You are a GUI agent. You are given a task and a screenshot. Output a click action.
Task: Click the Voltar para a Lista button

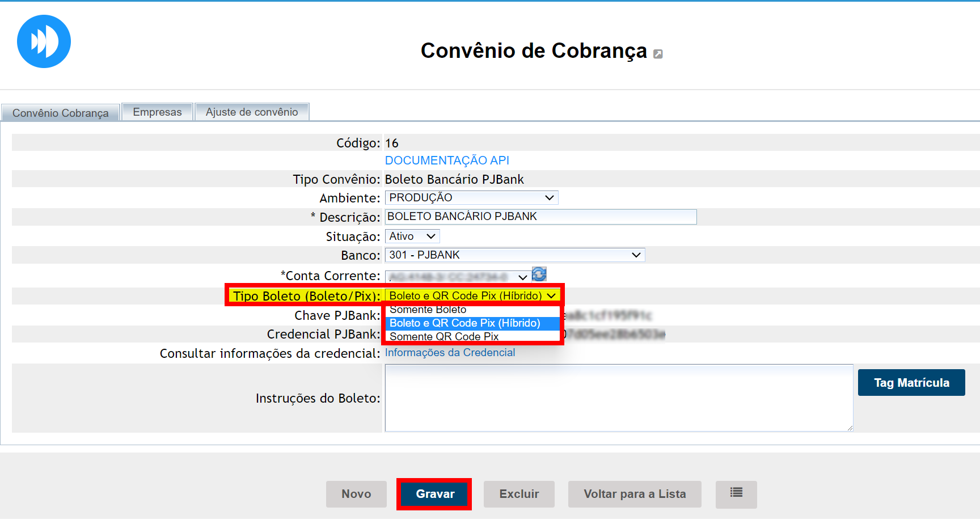634,494
